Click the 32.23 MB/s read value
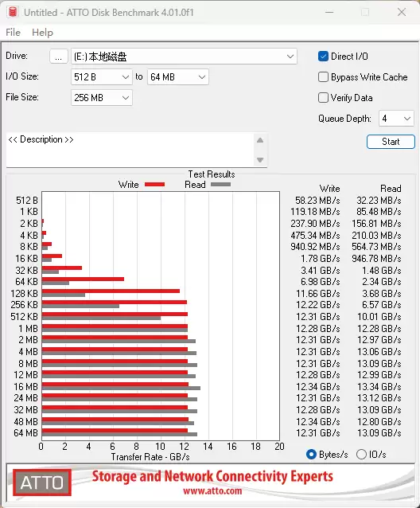 (x=379, y=201)
